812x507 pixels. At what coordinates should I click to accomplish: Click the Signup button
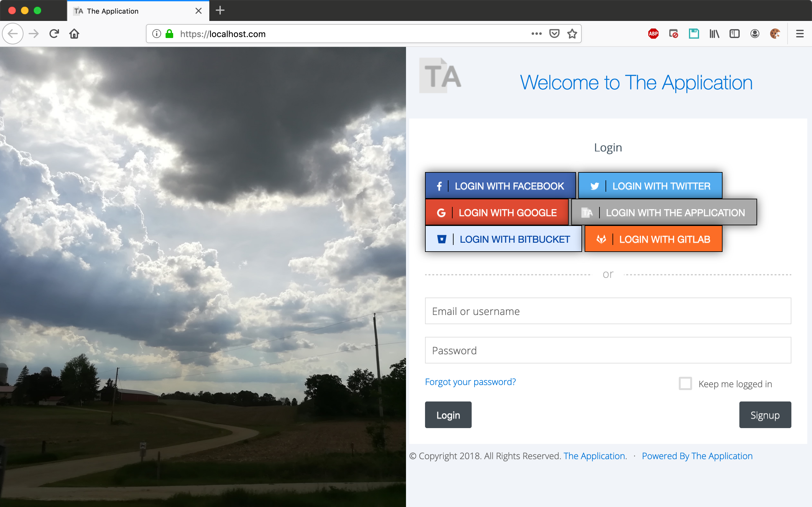(765, 415)
